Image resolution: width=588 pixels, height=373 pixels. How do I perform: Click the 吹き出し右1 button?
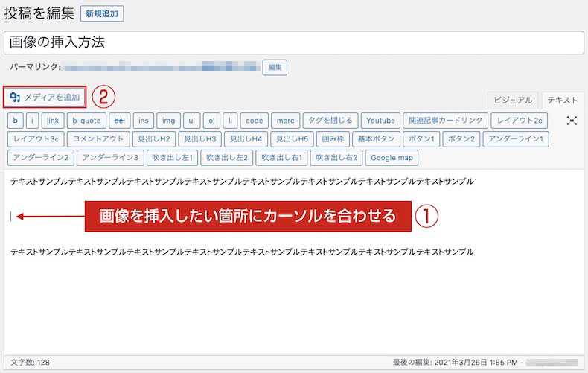pos(281,158)
